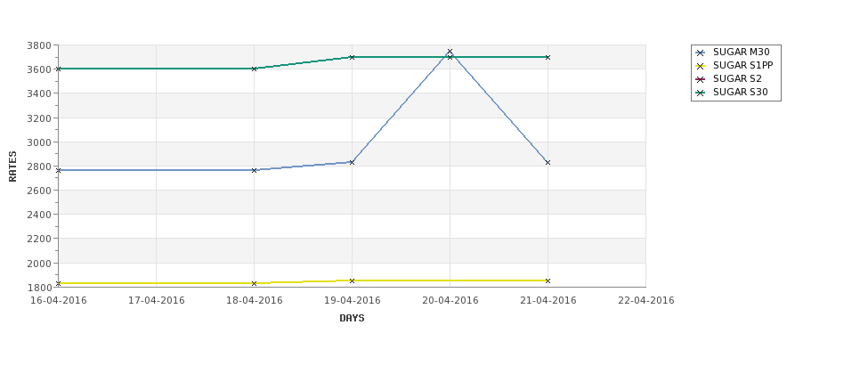
Task: Select SUGAR S1PP data point on 19-04-2016
Action: click(352, 280)
